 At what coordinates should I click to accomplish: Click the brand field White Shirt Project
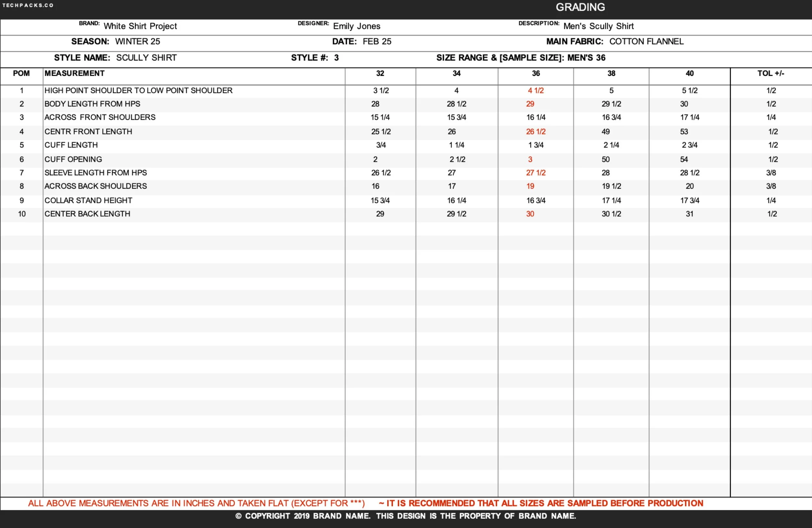click(x=140, y=26)
